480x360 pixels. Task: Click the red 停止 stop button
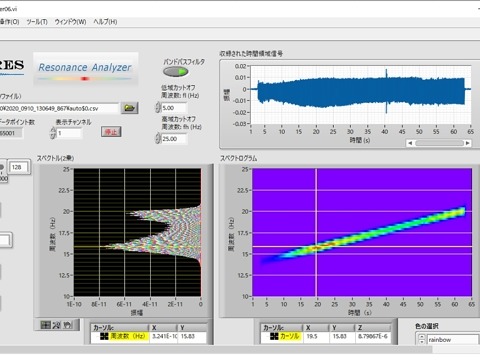click(111, 132)
